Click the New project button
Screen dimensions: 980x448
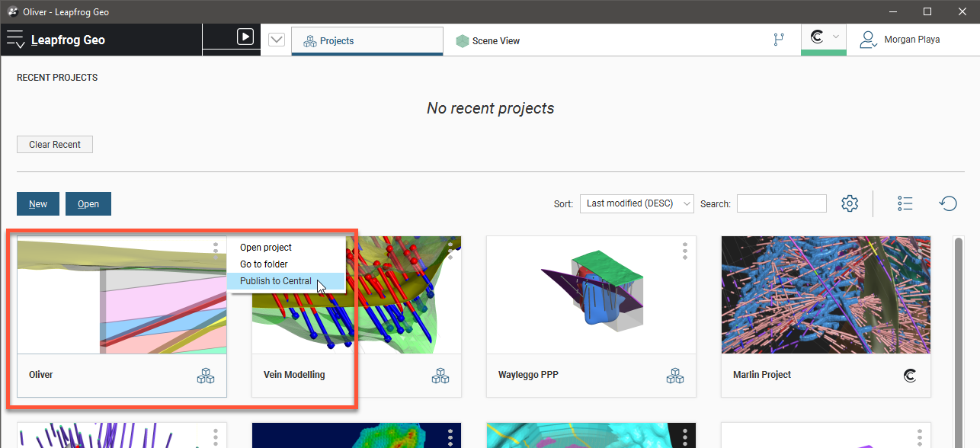click(x=38, y=204)
